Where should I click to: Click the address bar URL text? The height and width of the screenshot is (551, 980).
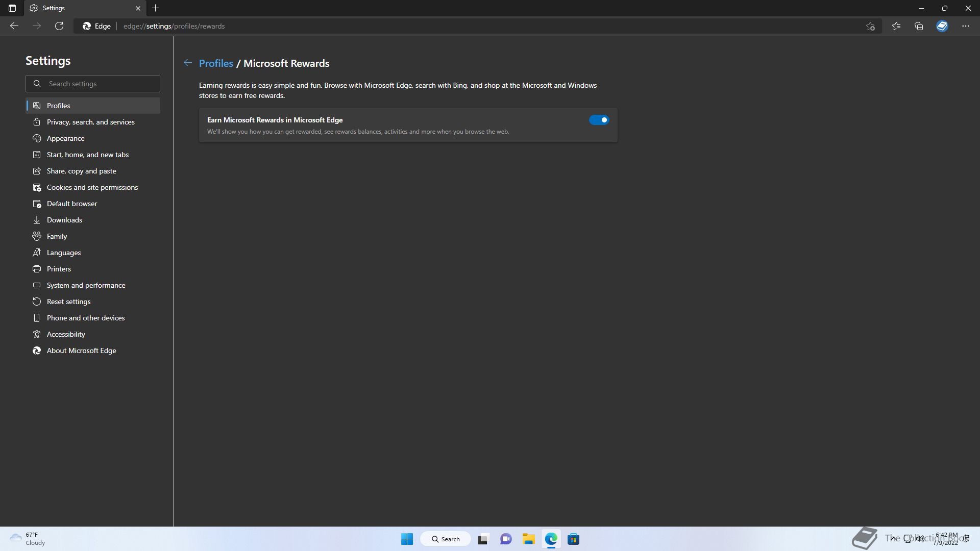[174, 26]
